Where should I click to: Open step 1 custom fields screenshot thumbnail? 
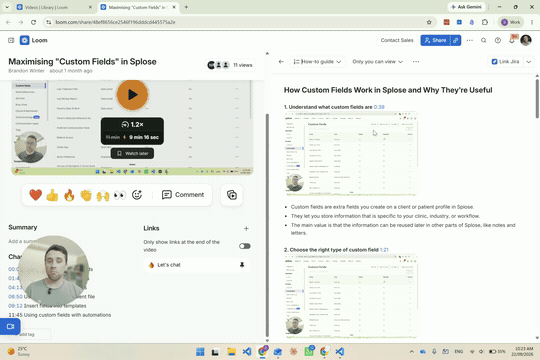pos(351,154)
